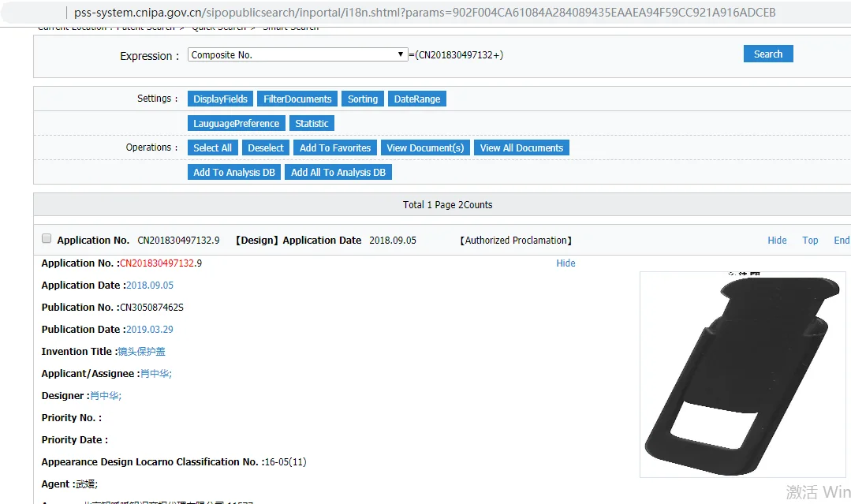Click View All Documents button
This screenshot has width=851, height=504.
point(521,148)
